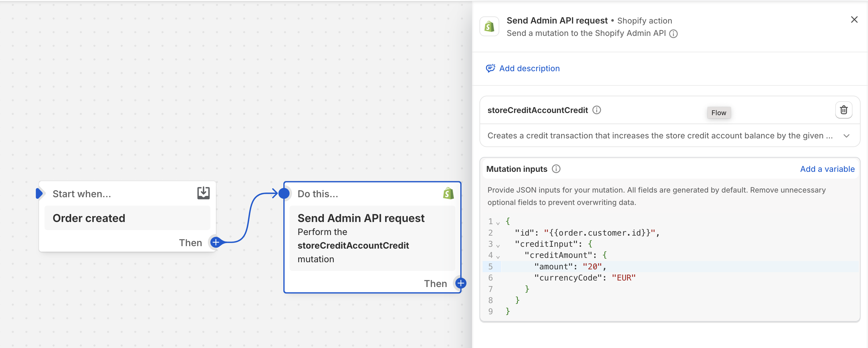868x348 pixels.
Task: Click the Add description speech bubble icon
Action: [x=490, y=68]
